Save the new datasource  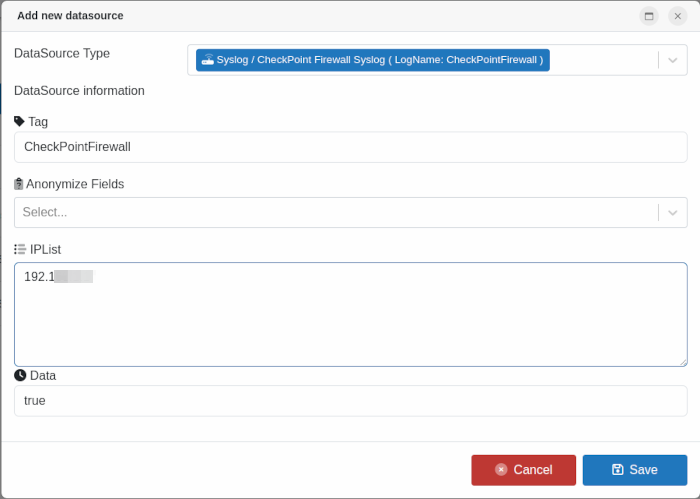click(x=634, y=470)
